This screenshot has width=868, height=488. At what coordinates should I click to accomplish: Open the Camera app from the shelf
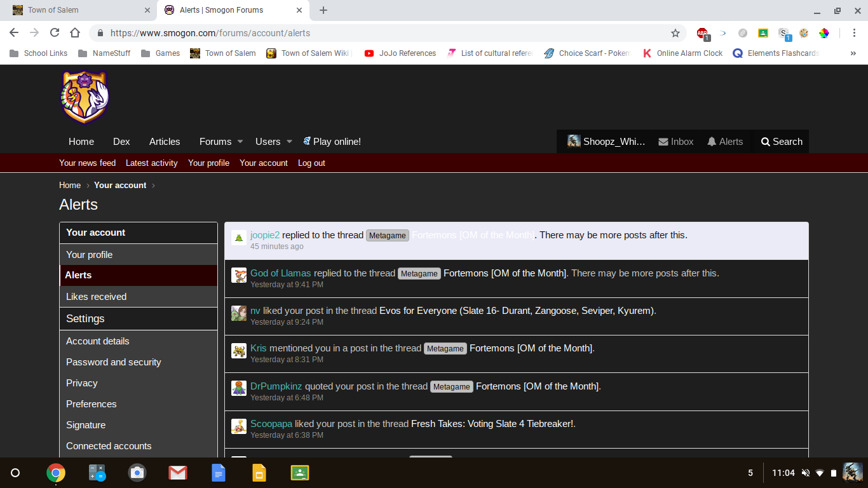137,473
